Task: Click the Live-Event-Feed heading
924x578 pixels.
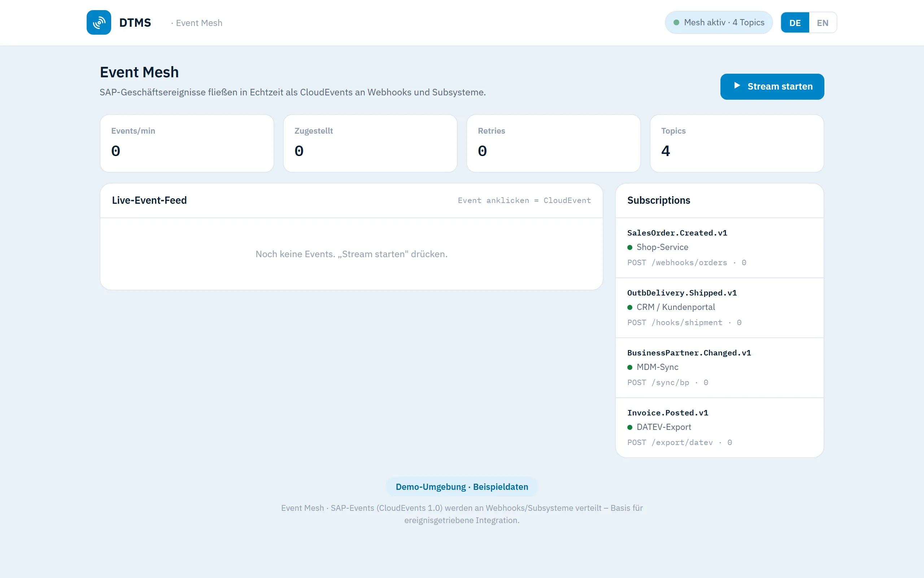Action: (149, 200)
